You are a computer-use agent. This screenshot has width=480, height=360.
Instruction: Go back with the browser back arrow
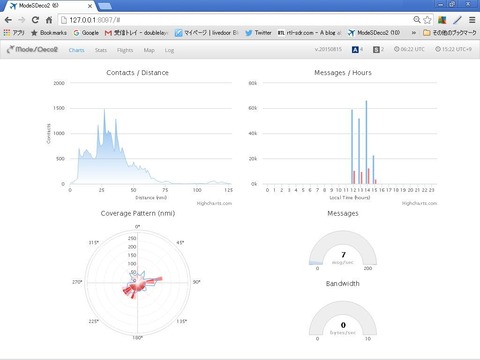pyautogui.click(x=8, y=20)
